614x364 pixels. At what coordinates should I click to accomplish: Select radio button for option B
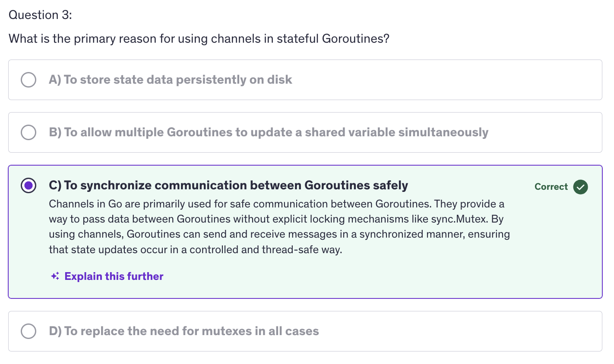coord(28,132)
